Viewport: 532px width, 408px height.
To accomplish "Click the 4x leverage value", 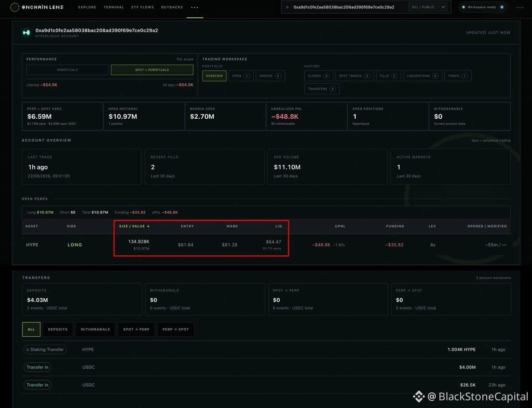I will click(x=433, y=245).
